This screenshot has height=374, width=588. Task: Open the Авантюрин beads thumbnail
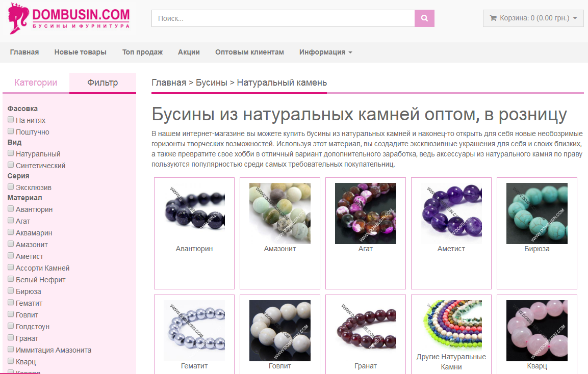[x=194, y=213]
